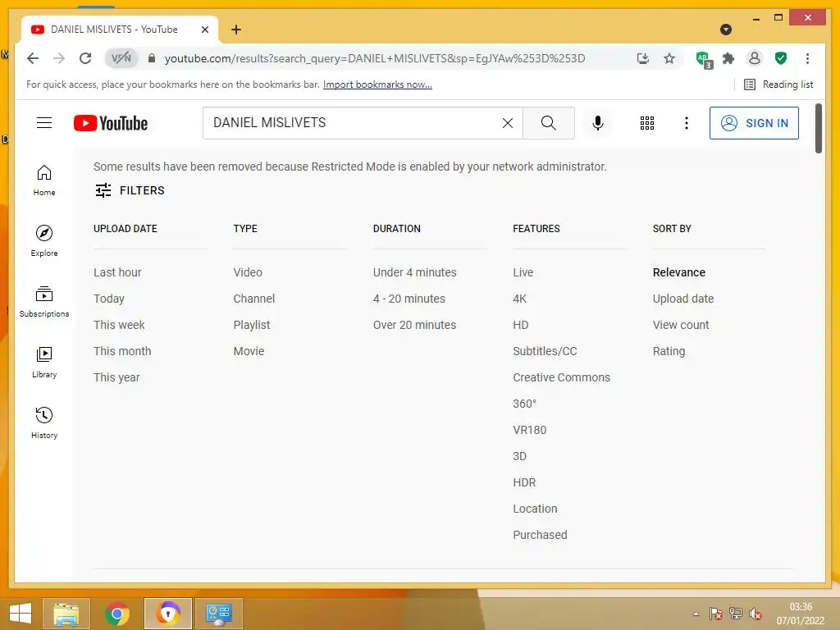Screen dimensions: 840x630
Task: Clear the search box with the X icon
Action: point(507,123)
